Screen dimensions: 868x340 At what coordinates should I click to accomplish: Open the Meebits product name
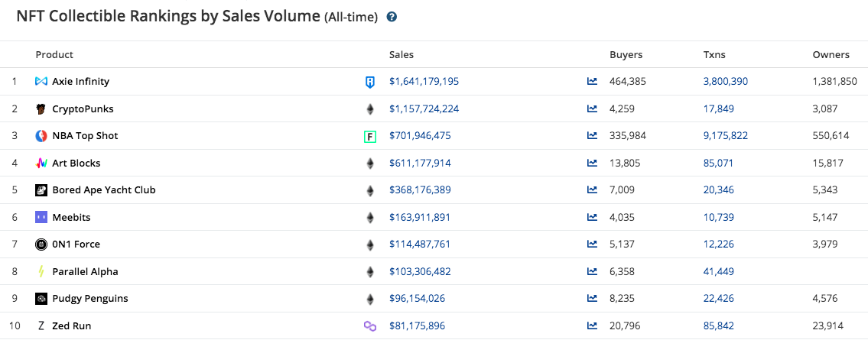tap(71, 217)
